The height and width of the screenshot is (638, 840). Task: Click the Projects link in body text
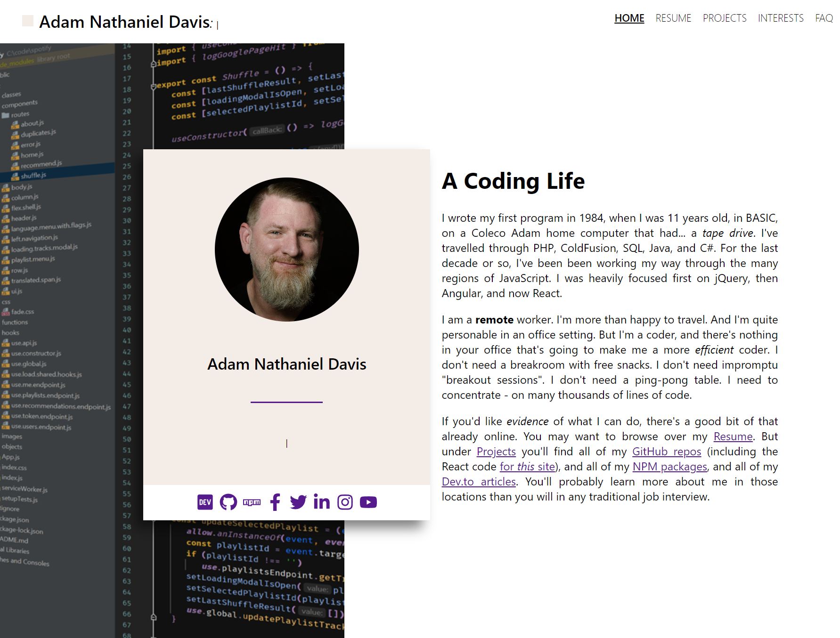[496, 452]
